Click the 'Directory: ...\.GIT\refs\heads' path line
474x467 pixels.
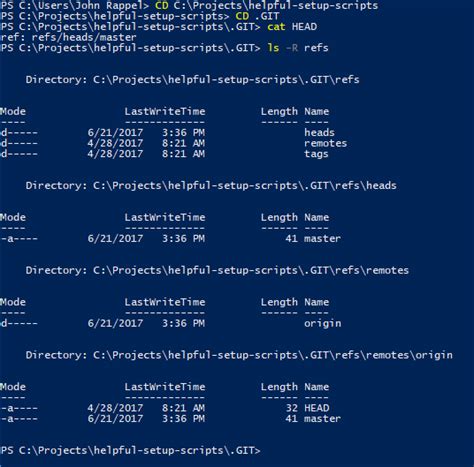[211, 185]
